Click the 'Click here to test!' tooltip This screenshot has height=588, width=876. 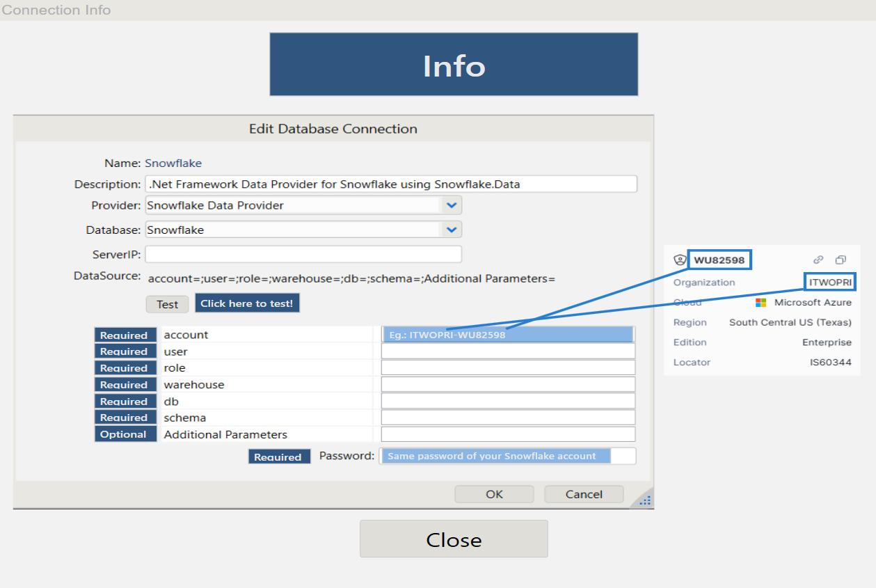click(x=247, y=303)
